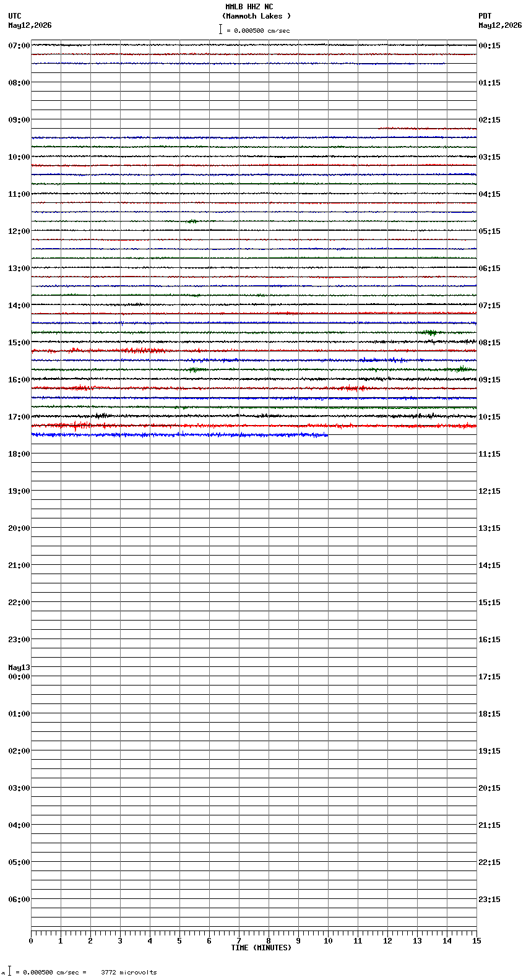This screenshot has height=980, width=526.
Task: Select the '21:00' UTC row label
Action: tap(19, 565)
